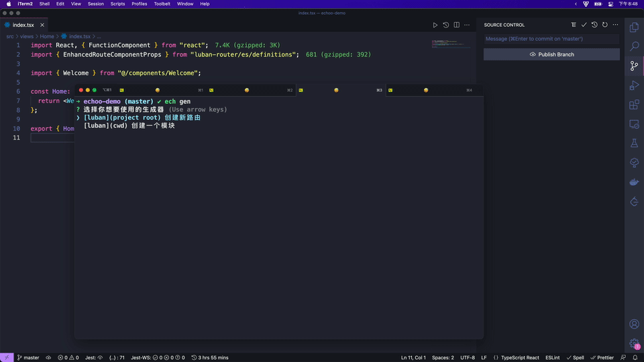This screenshot has width=644, height=362.
Task: Expand the views breadcrumb
Action: pyautogui.click(x=27, y=36)
